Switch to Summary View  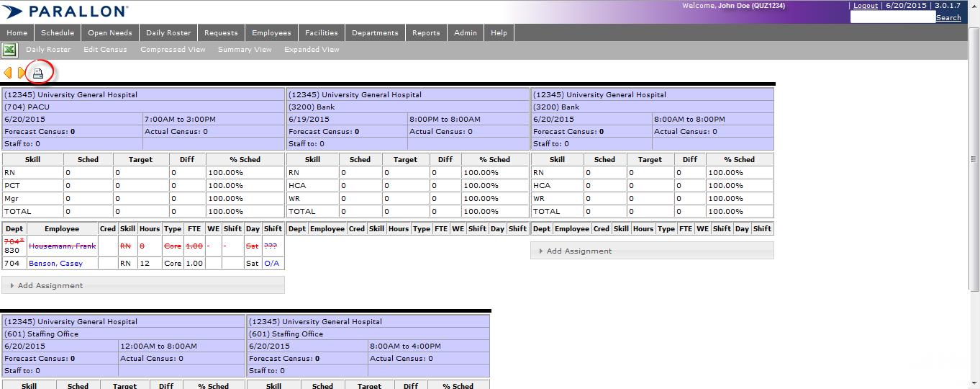(245, 50)
